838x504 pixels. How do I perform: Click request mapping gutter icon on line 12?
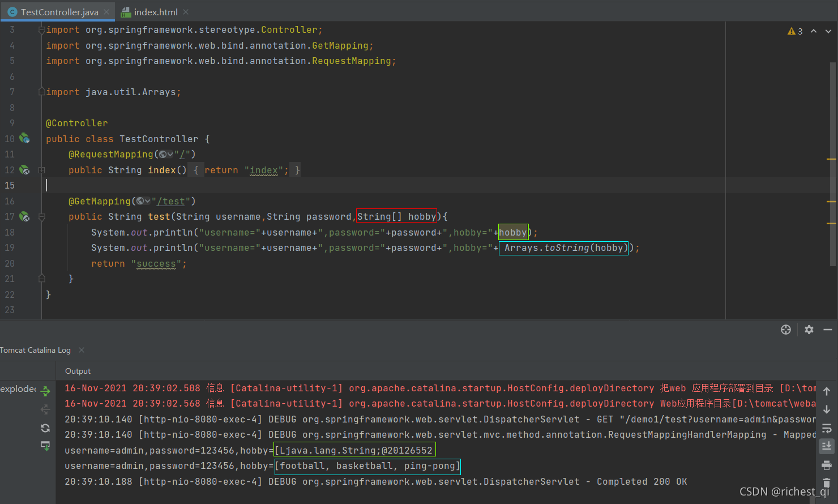(x=24, y=169)
